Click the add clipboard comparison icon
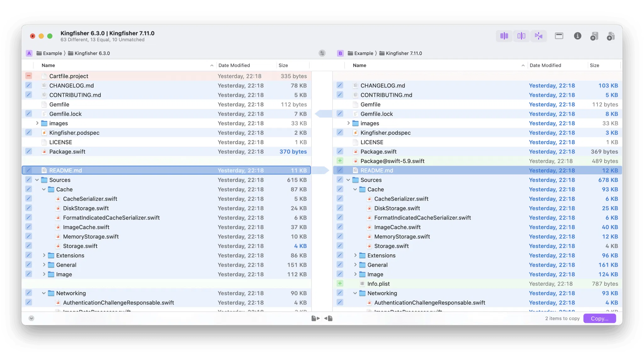The width and height of the screenshot is (644, 352). click(594, 36)
